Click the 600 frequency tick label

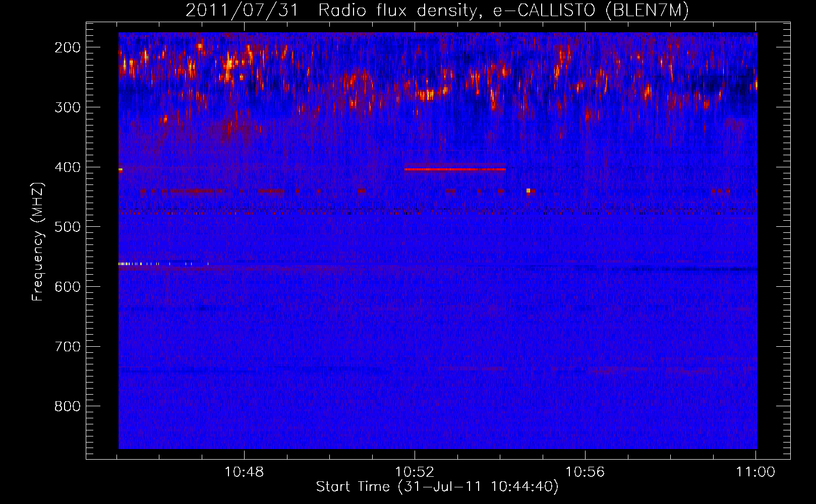(x=67, y=287)
